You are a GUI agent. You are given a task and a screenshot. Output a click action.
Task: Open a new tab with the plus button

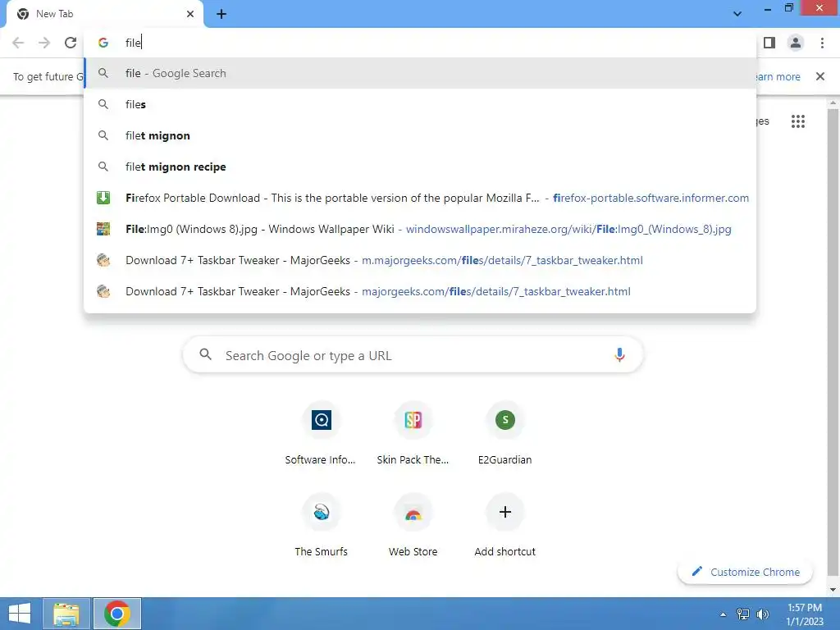221,14
